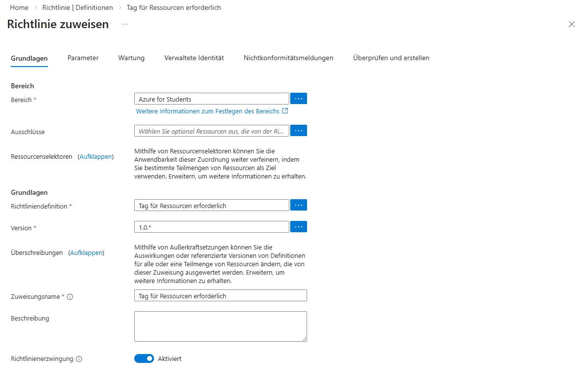Navigate to Richtlinie | Definitionen breadcrumb
This screenshot has height=392, width=584.
pyautogui.click(x=81, y=7)
